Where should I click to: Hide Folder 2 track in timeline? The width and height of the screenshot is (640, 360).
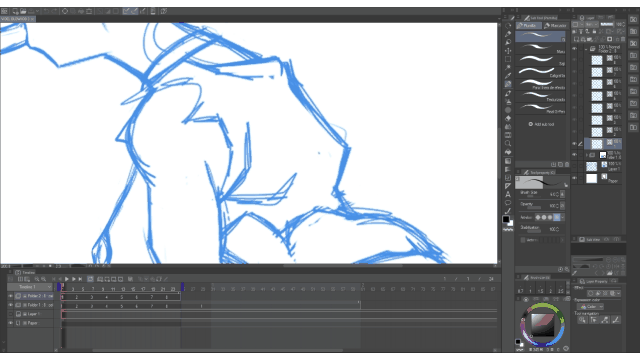point(11,296)
